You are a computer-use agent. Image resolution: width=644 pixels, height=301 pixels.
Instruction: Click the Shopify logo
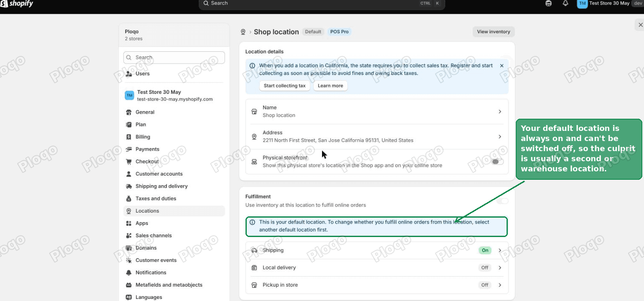coord(17,4)
